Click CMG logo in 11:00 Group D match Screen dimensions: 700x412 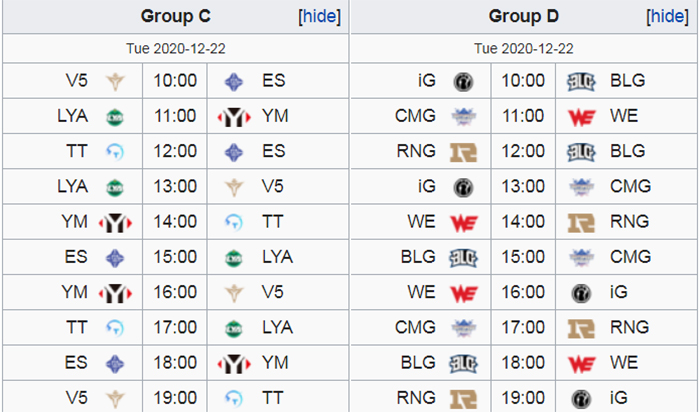463,117
